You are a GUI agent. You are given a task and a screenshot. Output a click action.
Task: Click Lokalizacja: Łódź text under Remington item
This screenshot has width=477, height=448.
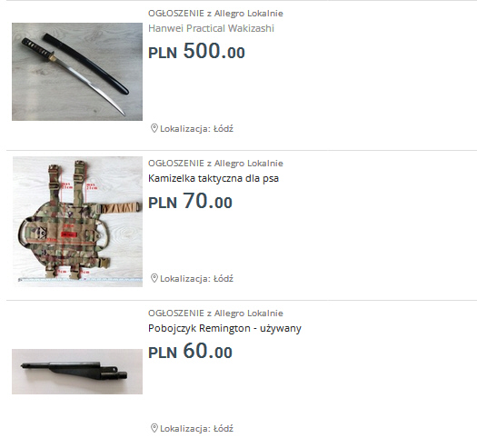(196, 429)
